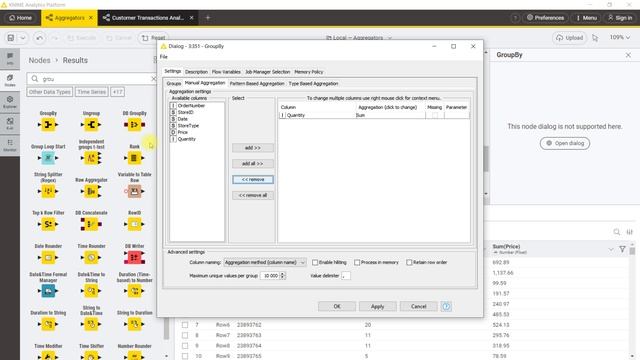Select checkbox for table row 8

click(x=185, y=335)
